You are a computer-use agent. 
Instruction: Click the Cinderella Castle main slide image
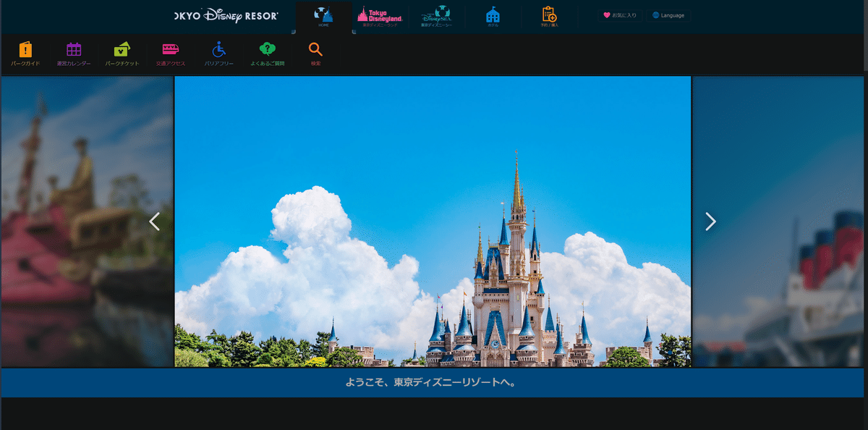click(x=433, y=222)
